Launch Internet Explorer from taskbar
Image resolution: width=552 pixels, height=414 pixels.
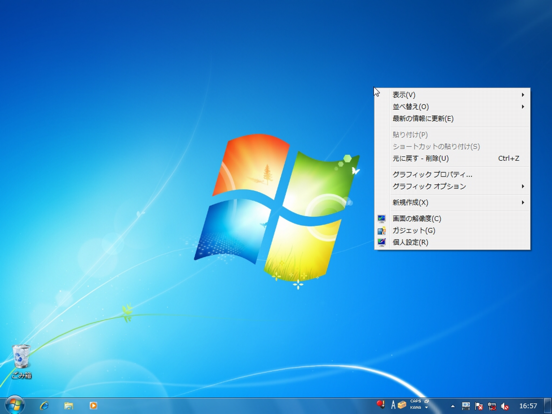pos(44,406)
